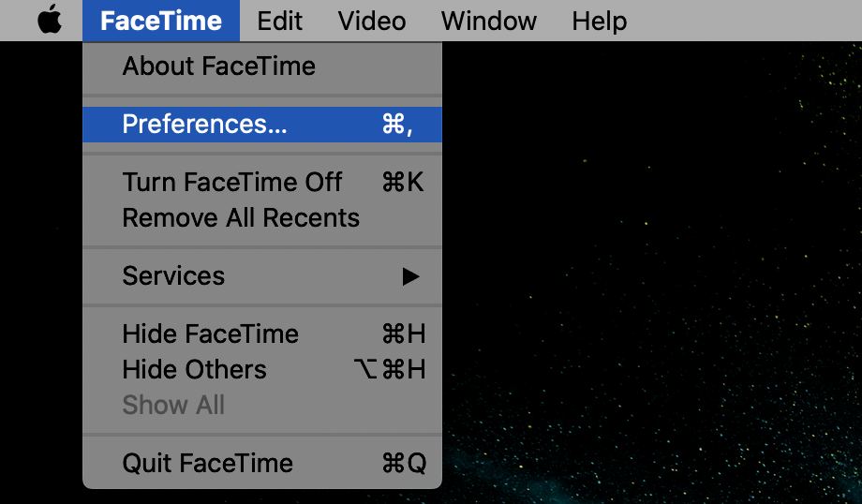Open the Edit menu
The width and height of the screenshot is (862, 504).
click(279, 21)
